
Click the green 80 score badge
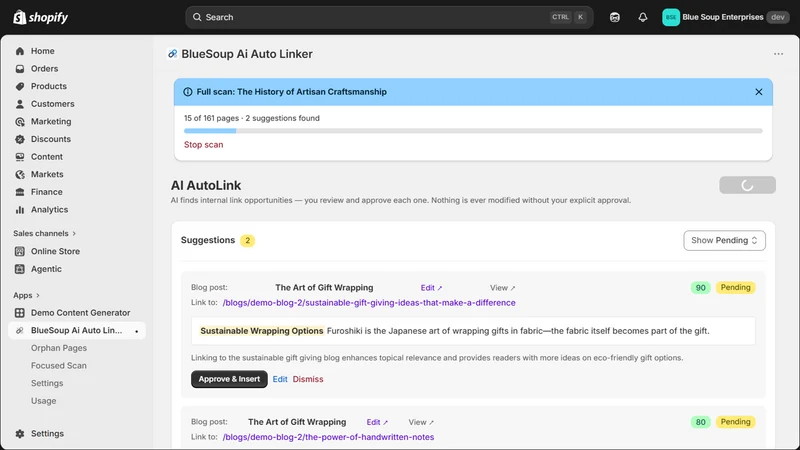(701, 422)
